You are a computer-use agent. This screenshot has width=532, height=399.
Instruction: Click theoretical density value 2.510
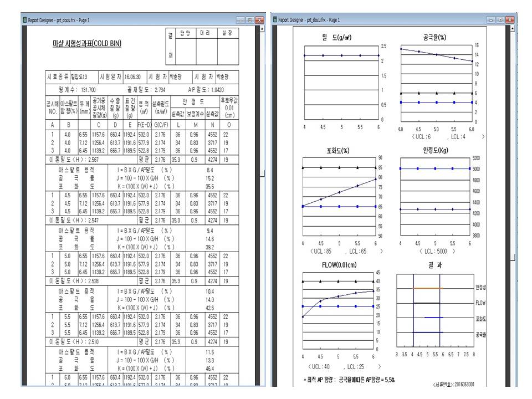click(x=93, y=342)
